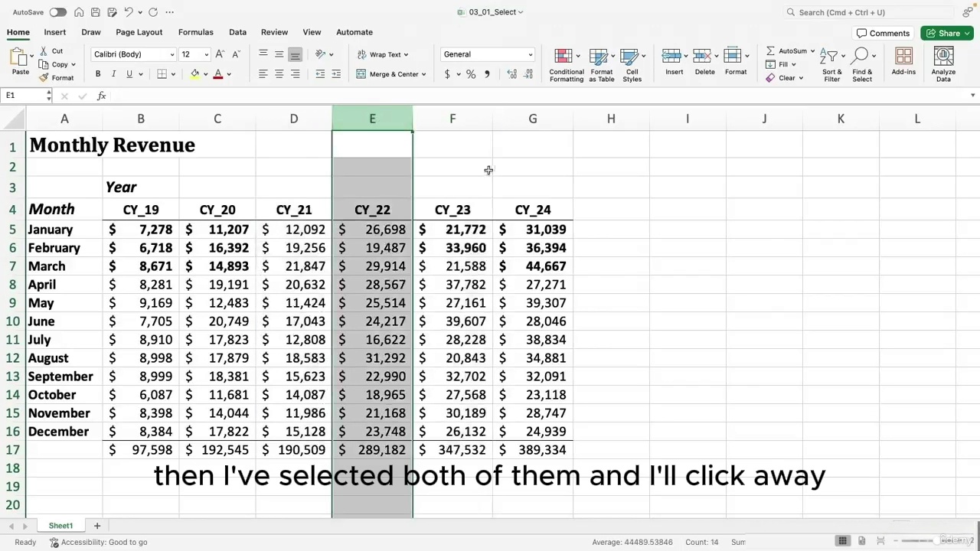
Task: Toggle top vertical alignment
Action: click(263, 54)
